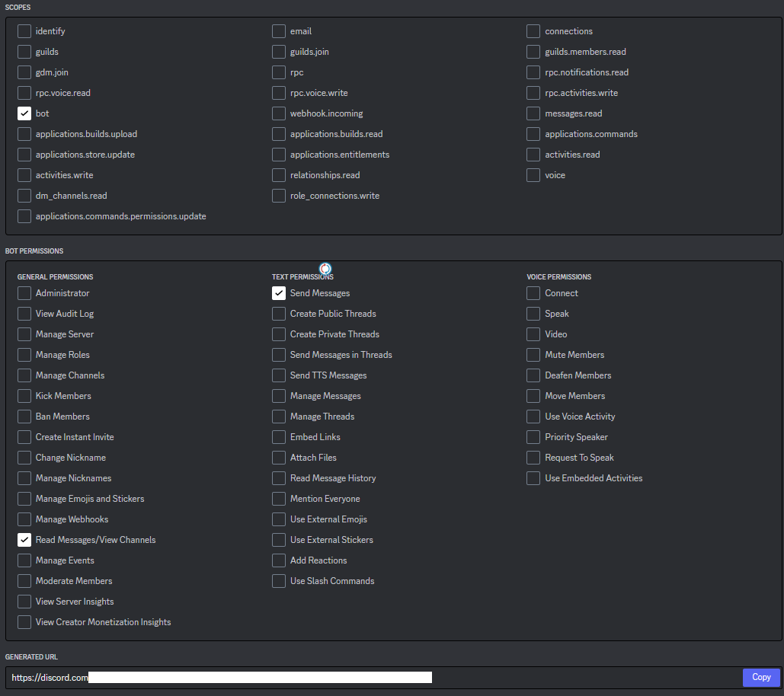Check Attach Files permission
784x696 pixels.
pyautogui.click(x=279, y=457)
